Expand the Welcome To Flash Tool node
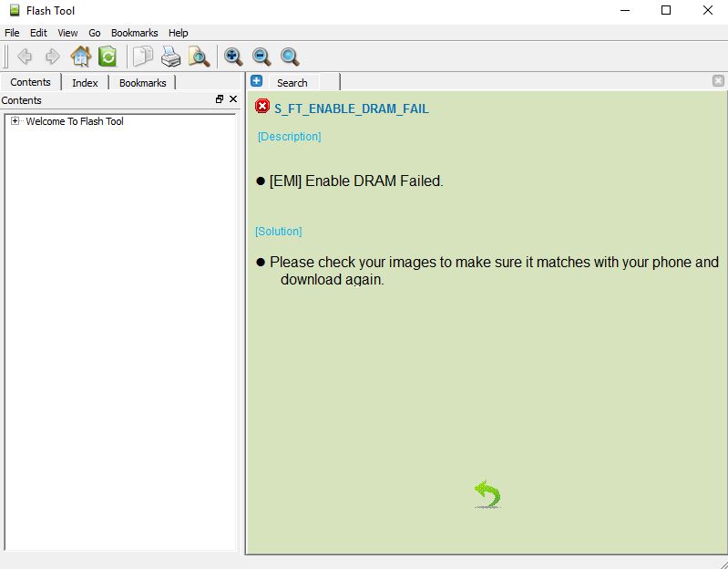 tap(15, 120)
